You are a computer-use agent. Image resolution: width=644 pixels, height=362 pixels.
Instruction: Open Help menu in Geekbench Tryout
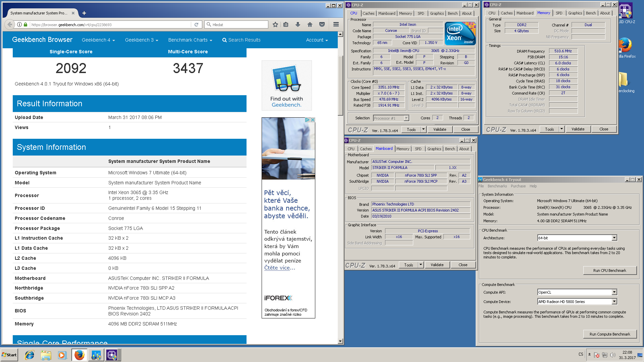click(533, 186)
